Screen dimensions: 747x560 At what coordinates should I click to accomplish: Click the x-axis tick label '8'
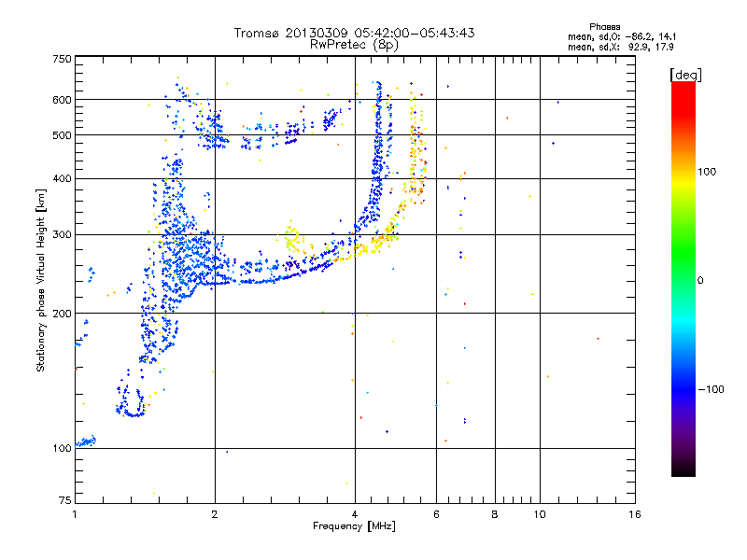click(x=495, y=514)
